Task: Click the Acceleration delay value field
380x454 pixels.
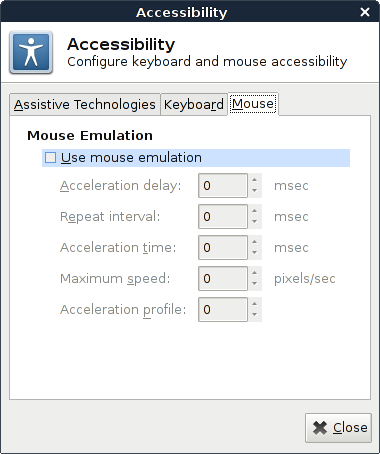Action: click(x=223, y=186)
